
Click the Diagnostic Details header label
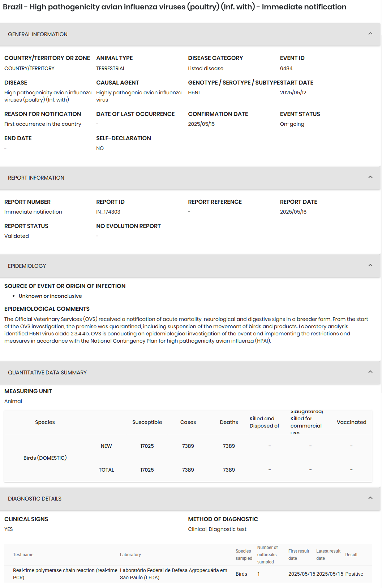point(35,499)
